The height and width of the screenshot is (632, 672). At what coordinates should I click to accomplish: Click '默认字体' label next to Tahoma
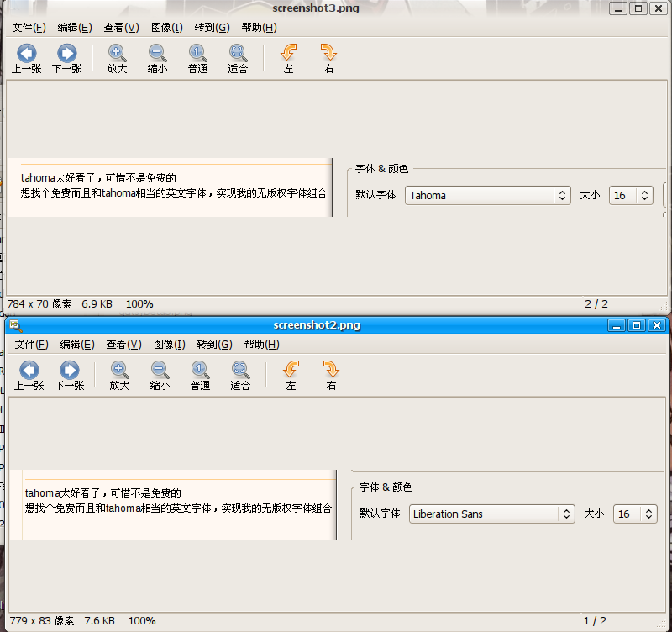(x=375, y=195)
